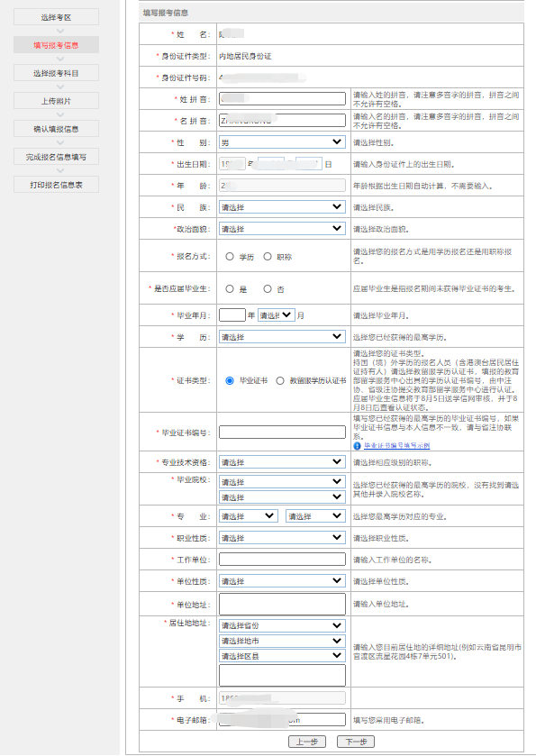Select the 职称 radio button for 报名方式
This screenshot has height=756, width=536.
[268, 257]
